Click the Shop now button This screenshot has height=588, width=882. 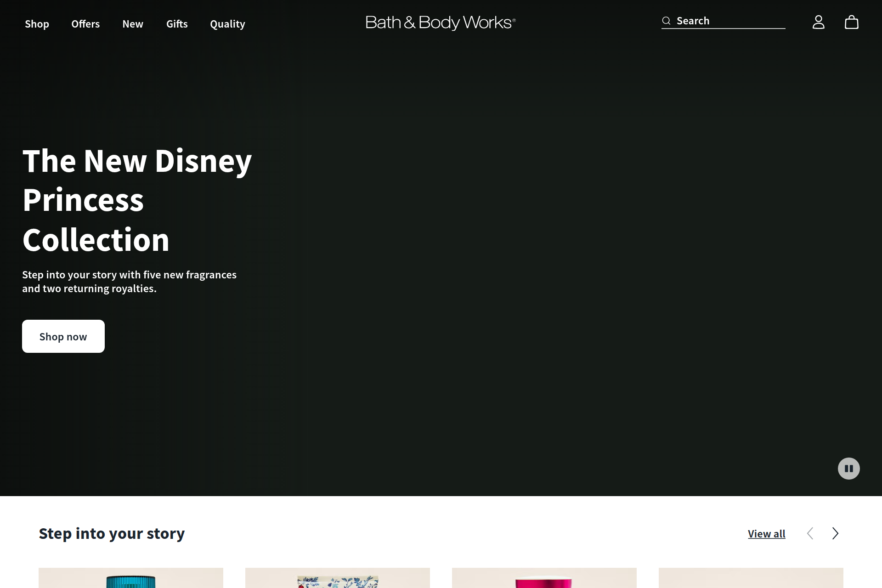(x=63, y=336)
